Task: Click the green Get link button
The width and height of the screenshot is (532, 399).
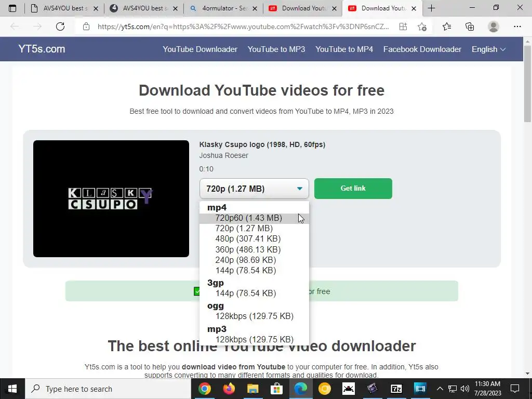Action: point(353,188)
